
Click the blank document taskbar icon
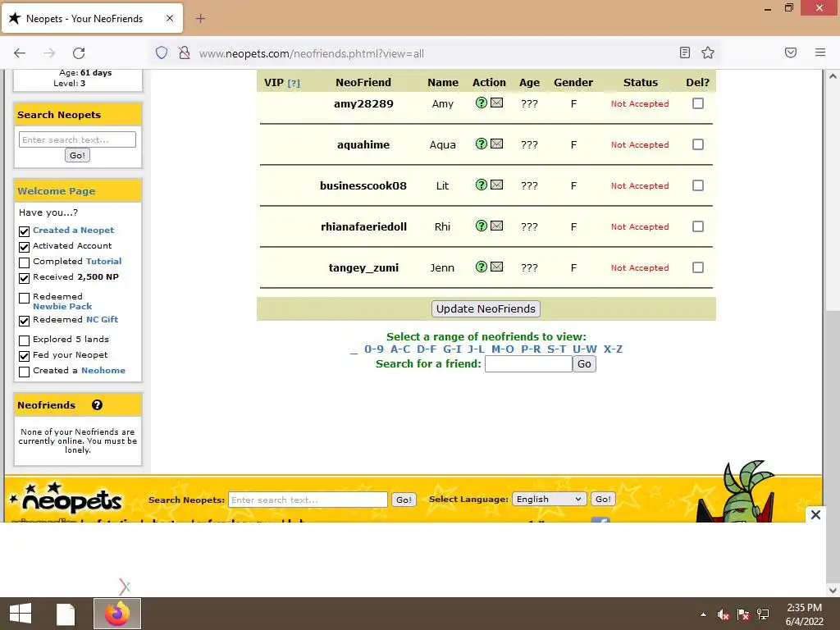point(66,614)
